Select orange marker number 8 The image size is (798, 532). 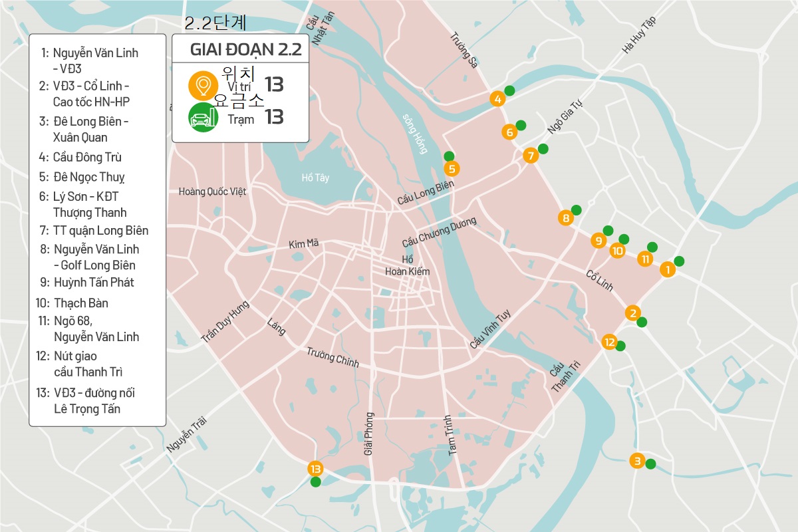coord(566,218)
